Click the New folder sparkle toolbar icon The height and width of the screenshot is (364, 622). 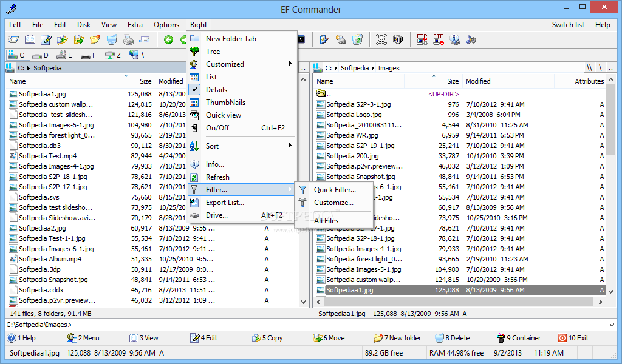pos(95,39)
